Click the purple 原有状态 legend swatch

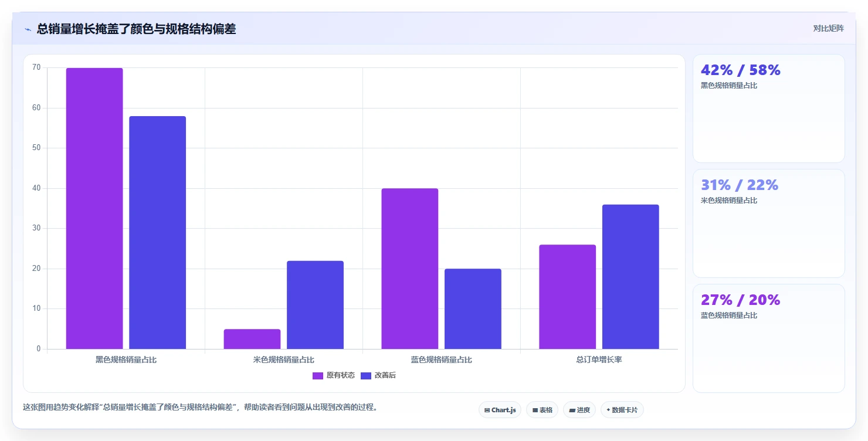click(x=318, y=376)
